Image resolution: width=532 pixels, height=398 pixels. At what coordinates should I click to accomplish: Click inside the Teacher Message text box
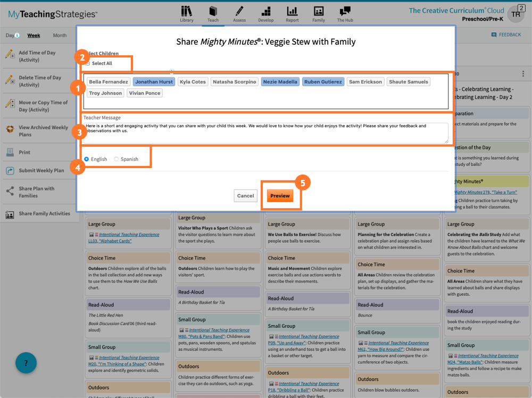(x=265, y=132)
